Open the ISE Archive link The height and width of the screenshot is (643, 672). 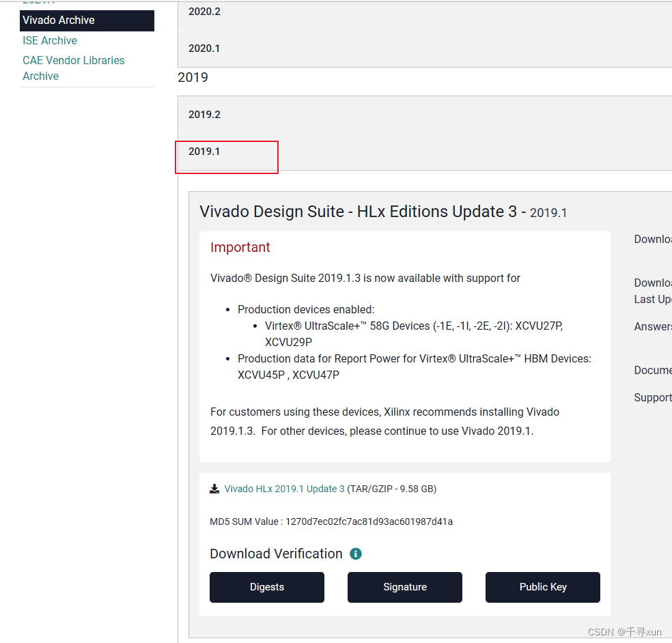tap(50, 41)
